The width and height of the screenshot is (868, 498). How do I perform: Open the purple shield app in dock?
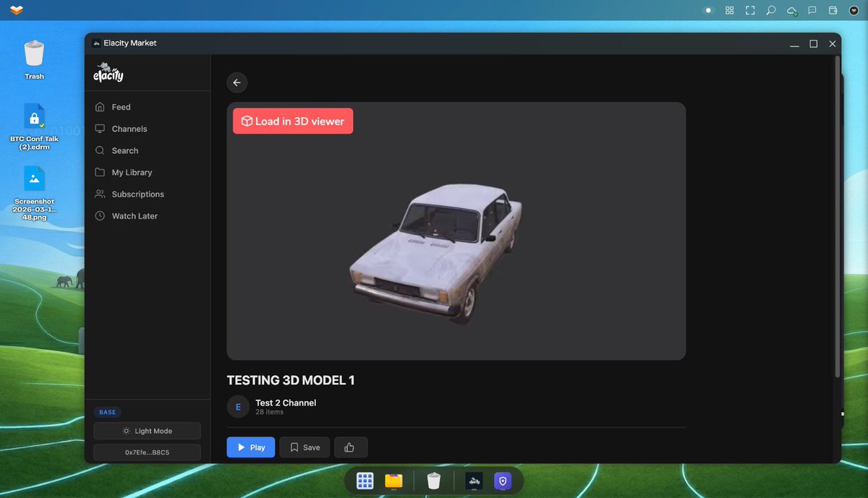point(503,481)
